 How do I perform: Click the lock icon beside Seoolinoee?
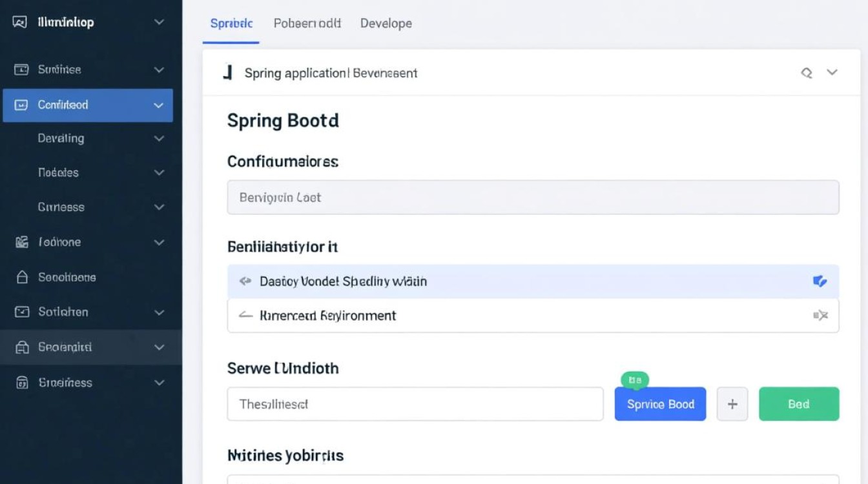(22, 277)
